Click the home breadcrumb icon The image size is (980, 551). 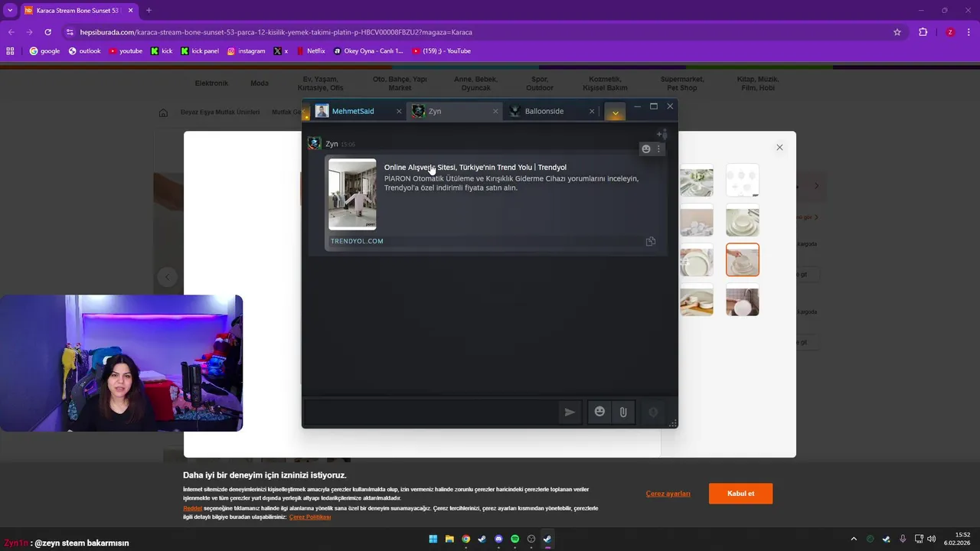click(163, 112)
